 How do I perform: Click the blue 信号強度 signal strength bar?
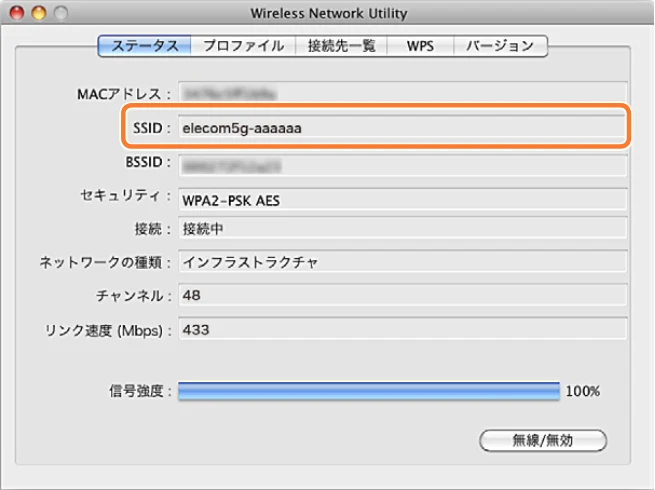tap(369, 391)
